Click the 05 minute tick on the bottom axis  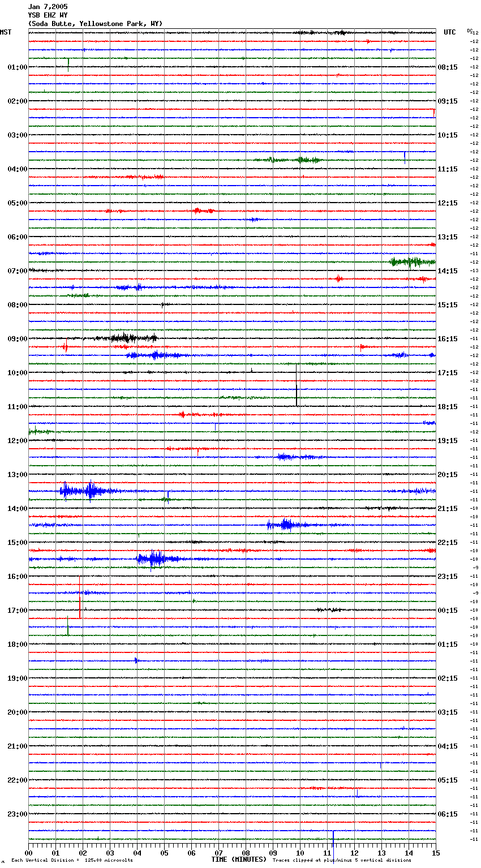[164, 853]
